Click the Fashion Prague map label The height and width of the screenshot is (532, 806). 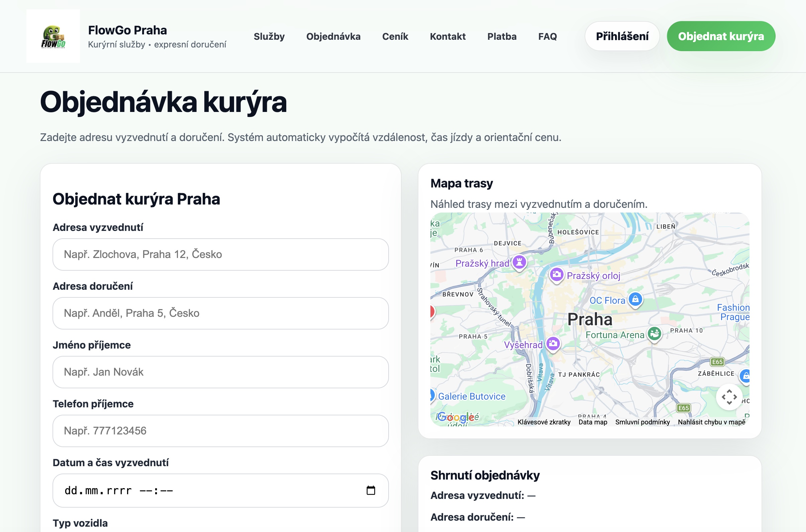coord(733,312)
